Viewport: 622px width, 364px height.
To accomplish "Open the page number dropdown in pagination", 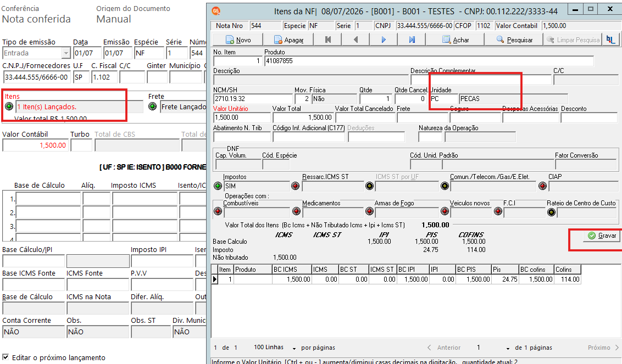I will click(508, 348).
